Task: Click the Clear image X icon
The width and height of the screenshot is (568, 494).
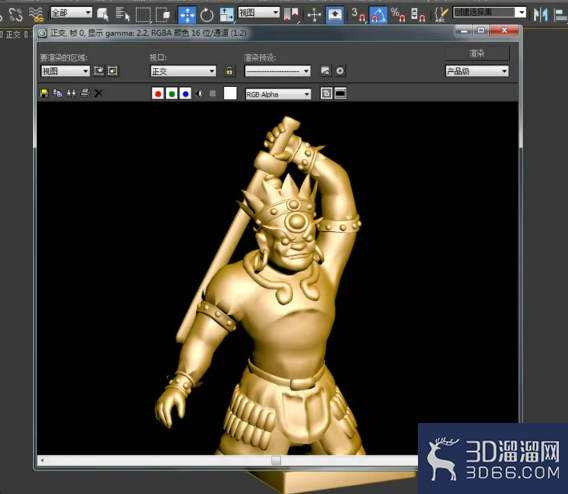Action: pos(99,93)
